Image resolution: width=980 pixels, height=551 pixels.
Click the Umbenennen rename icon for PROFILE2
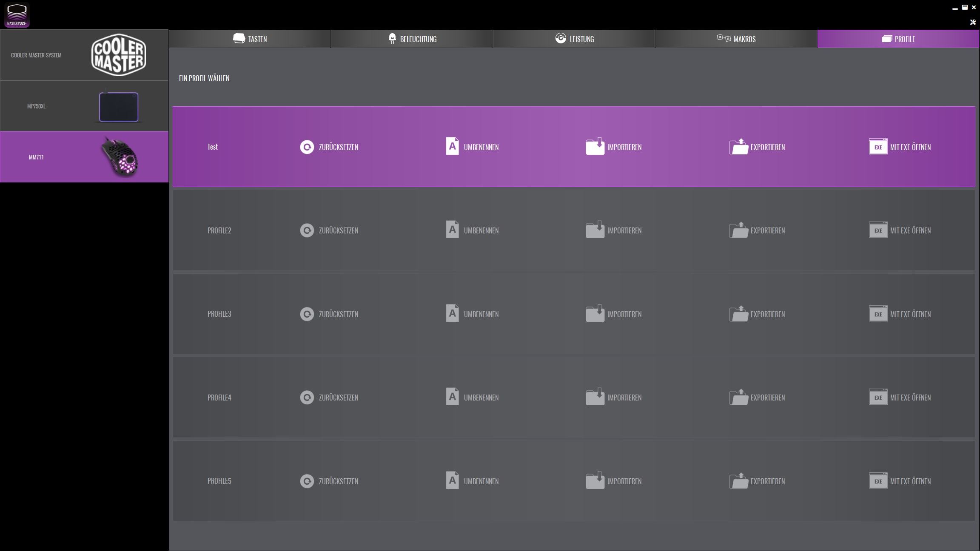point(452,230)
